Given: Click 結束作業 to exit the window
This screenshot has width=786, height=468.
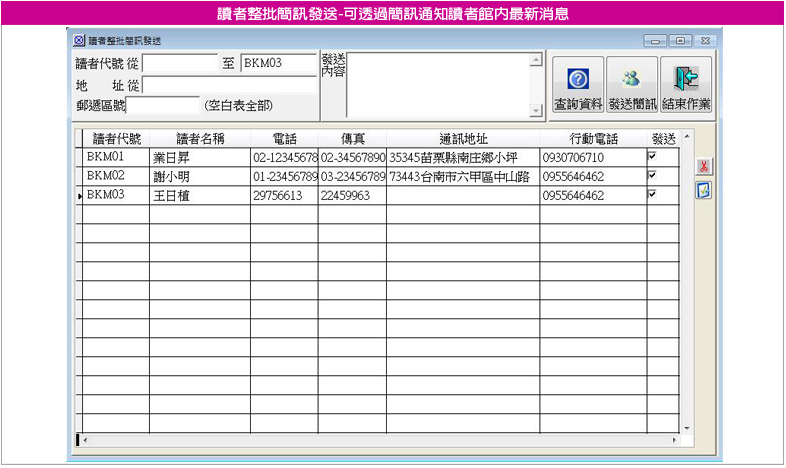Looking at the screenshot, I should (686, 86).
